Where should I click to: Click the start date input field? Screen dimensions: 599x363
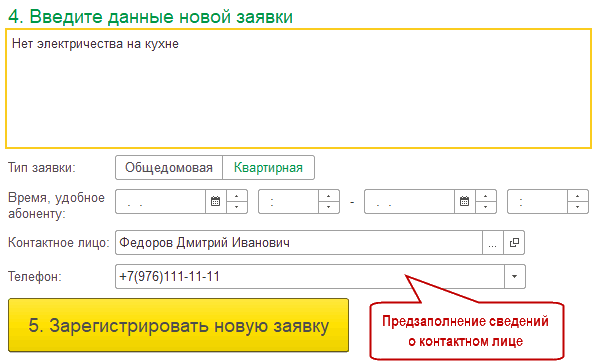pyautogui.click(x=160, y=201)
